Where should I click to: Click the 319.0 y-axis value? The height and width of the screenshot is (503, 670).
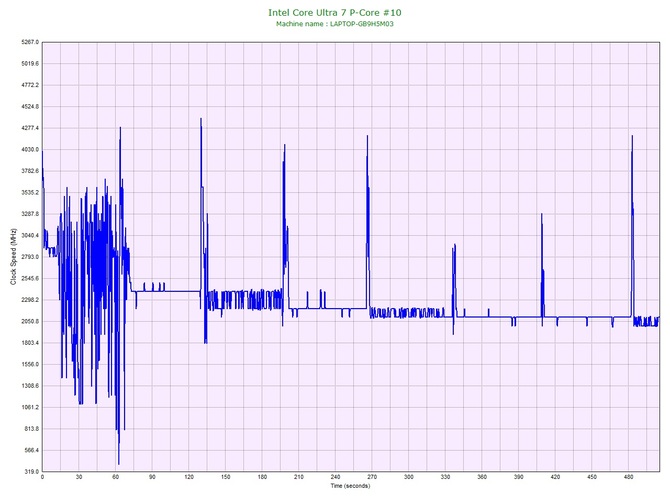(x=31, y=472)
